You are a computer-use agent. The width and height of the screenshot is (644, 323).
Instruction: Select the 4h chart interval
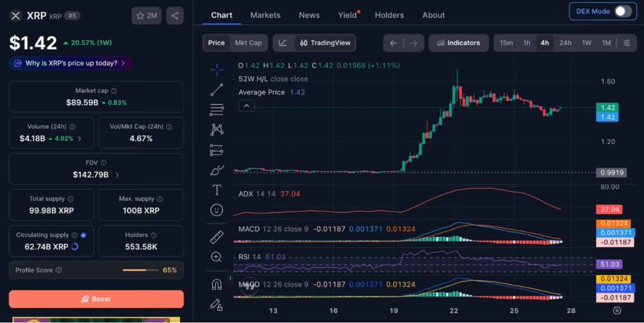coord(545,43)
